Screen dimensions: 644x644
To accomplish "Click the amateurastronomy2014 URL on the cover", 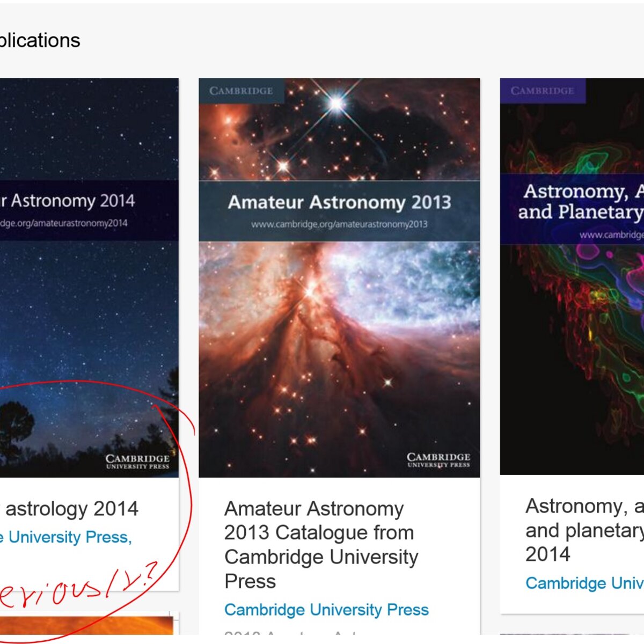I will click(64, 223).
